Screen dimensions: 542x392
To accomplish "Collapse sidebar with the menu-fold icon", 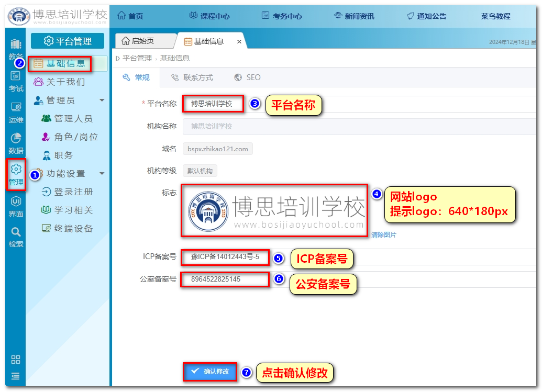I will pos(16,376).
